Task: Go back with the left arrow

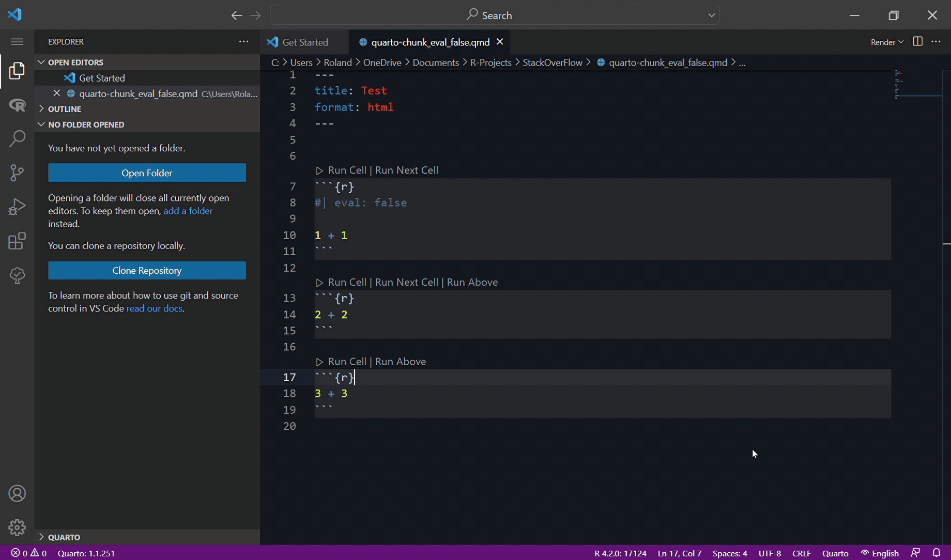Action: (237, 15)
